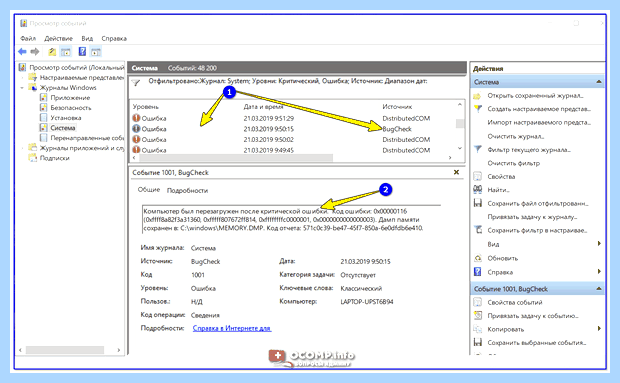This screenshot has width=620, height=383.
Task: Expand the Справка submenu in actions
Action: coord(599,272)
